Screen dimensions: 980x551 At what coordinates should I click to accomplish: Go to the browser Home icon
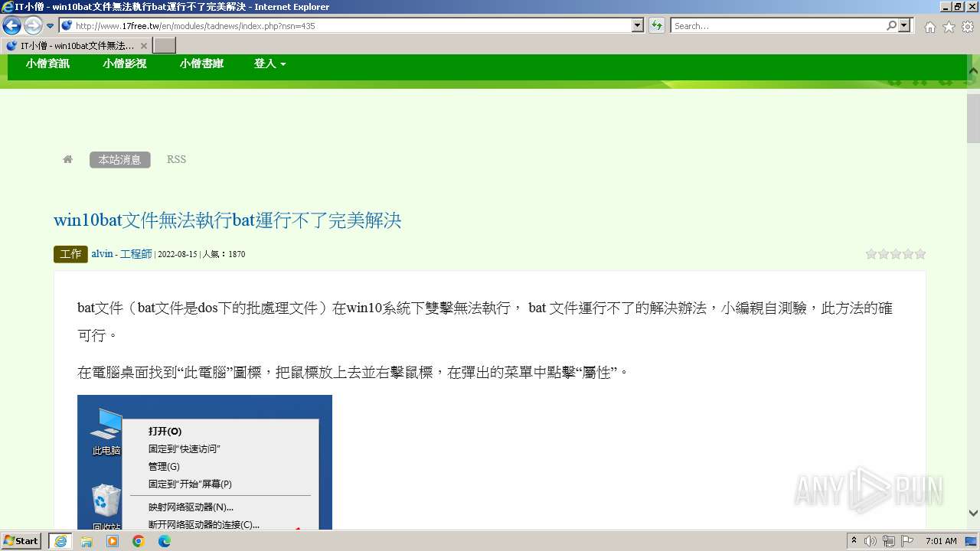(929, 27)
